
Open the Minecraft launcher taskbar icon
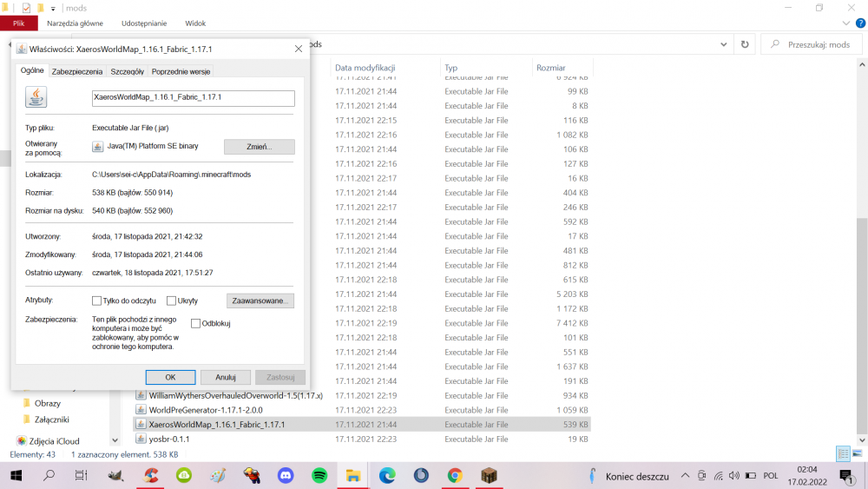(x=489, y=475)
